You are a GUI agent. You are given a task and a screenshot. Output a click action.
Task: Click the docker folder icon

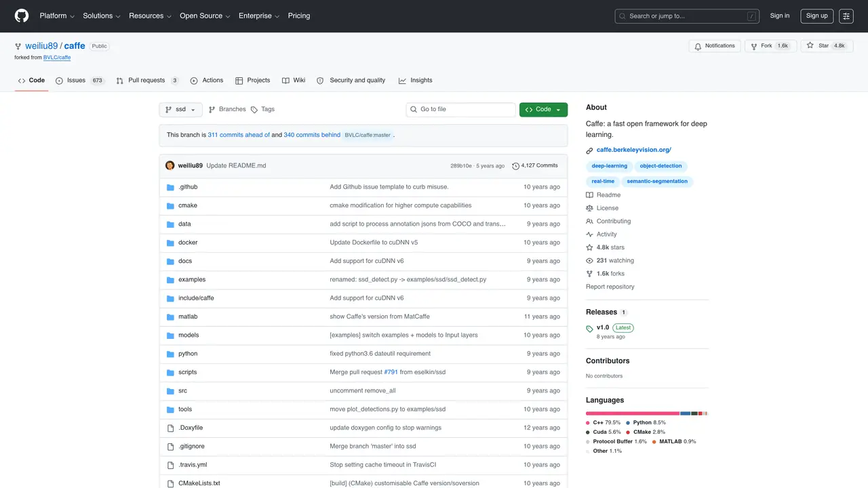click(171, 243)
